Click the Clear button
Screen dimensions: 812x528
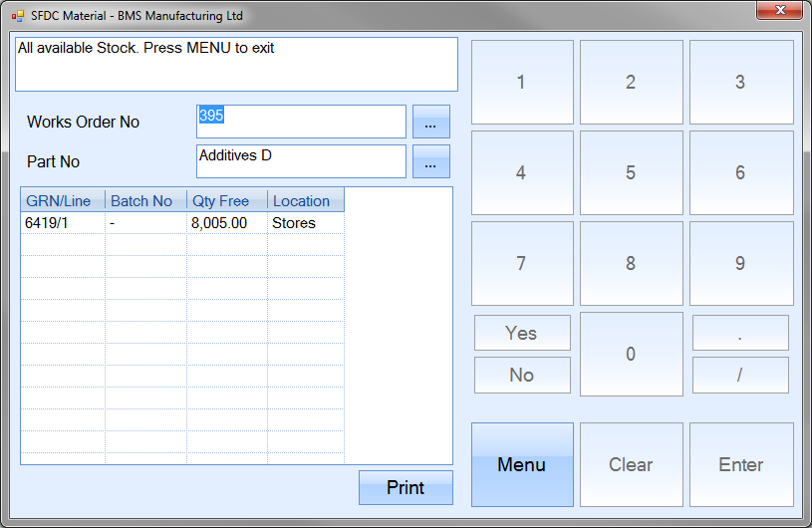tap(632, 465)
